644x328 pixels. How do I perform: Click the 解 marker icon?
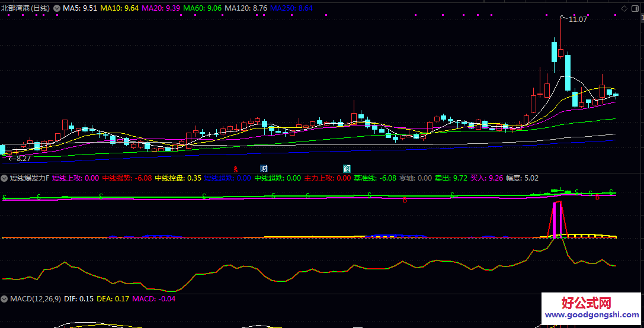[347, 169]
